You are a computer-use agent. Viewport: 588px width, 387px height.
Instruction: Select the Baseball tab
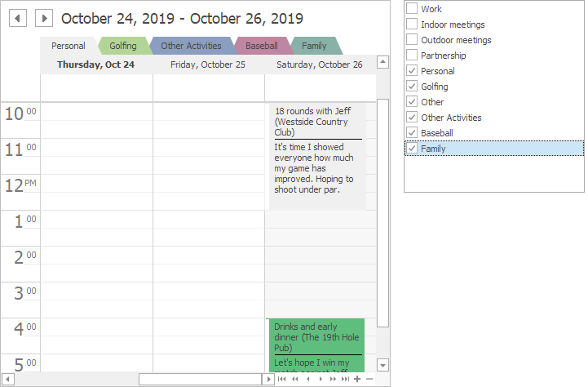(262, 46)
